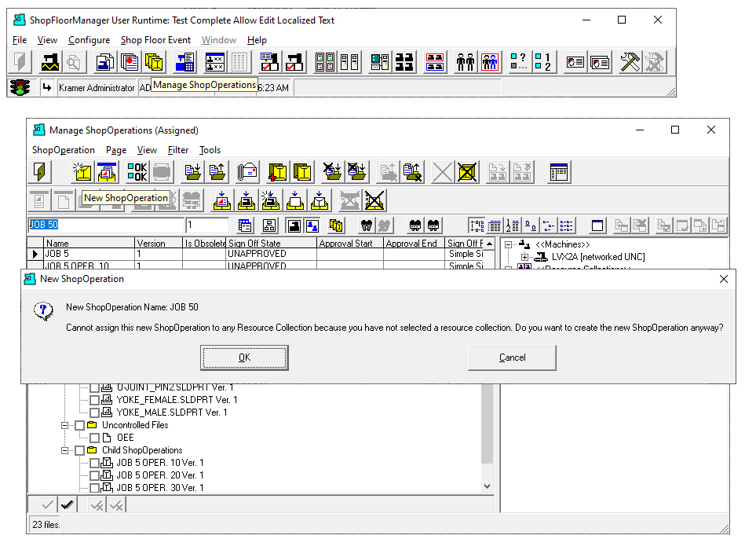Open the Help menu
The height and width of the screenshot is (550, 756).
coord(257,40)
